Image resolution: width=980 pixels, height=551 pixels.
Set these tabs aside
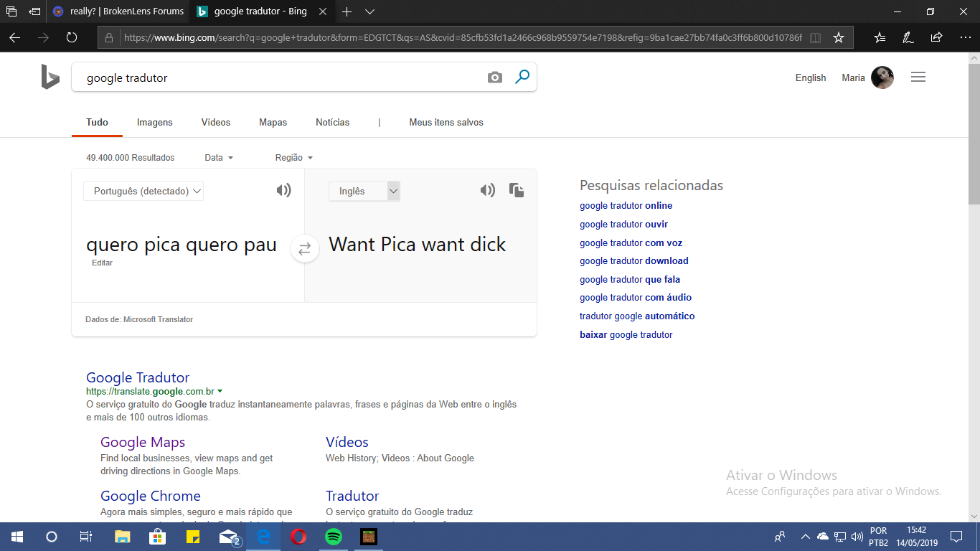point(34,11)
